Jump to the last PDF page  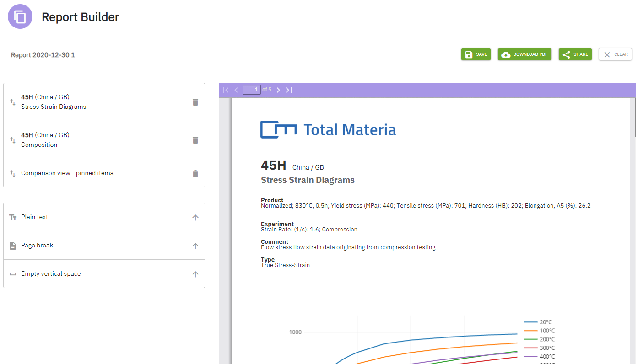(x=288, y=90)
